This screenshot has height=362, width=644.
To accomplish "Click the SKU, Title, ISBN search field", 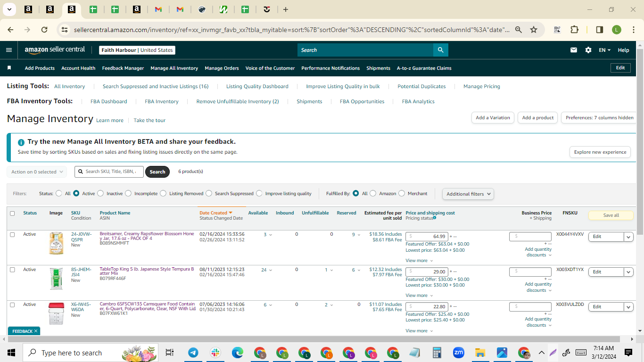I will click(x=109, y=172).
